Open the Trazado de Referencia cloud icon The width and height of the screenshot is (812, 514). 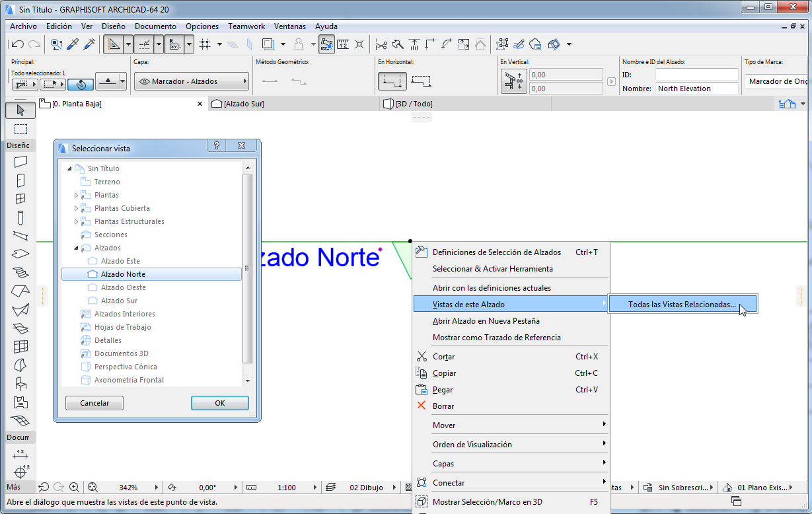coord(534,44)
